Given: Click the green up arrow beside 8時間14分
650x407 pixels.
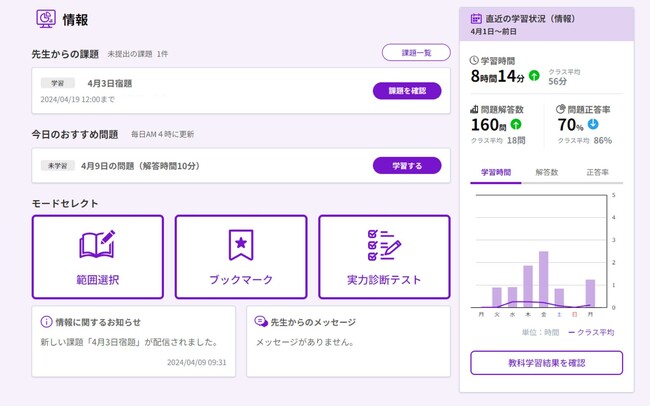Looking at the screenshot, I should (x=534, y=75).
